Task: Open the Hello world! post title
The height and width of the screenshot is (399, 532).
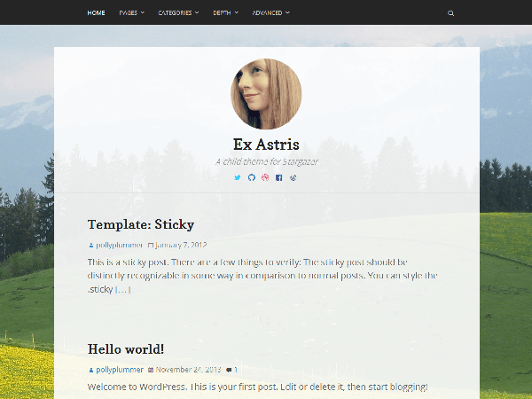Action: click(126, 349)
